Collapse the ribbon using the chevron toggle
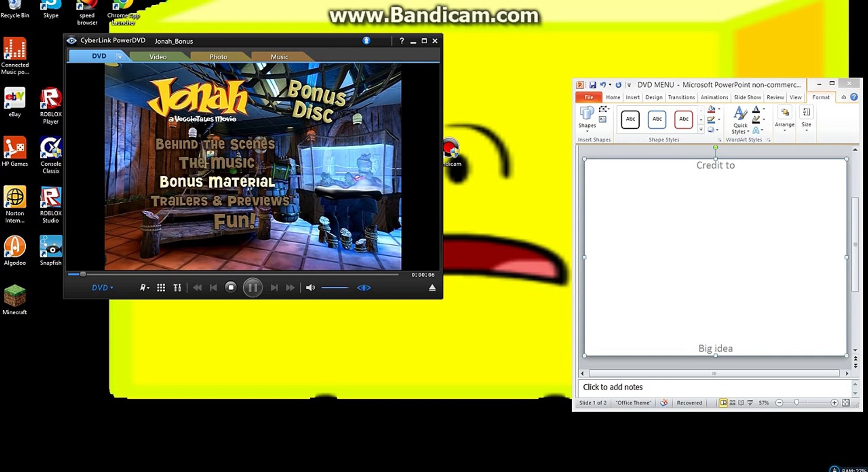 [x=843, y=97]
